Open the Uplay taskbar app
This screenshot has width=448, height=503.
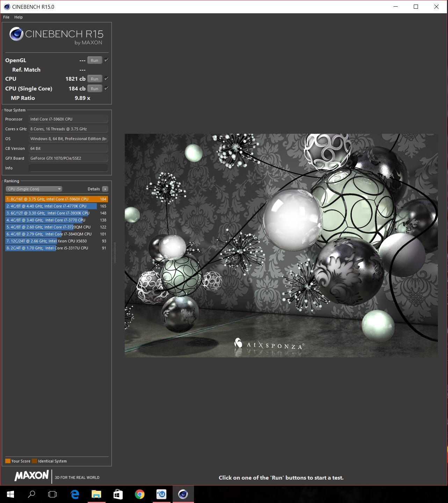161,494
